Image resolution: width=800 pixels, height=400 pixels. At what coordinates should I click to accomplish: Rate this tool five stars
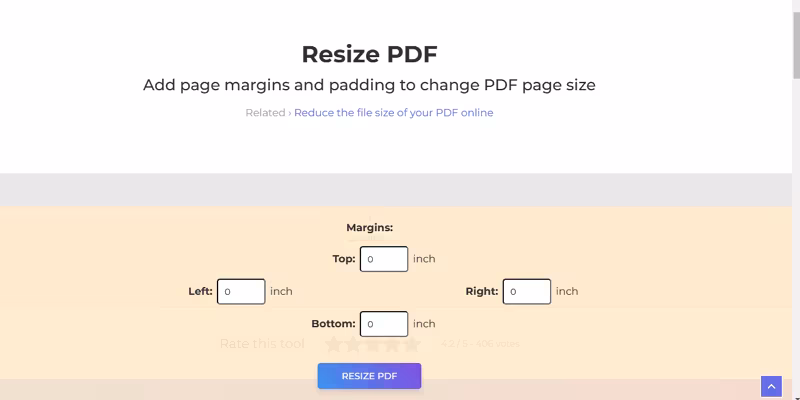click(x=411, y=344)
